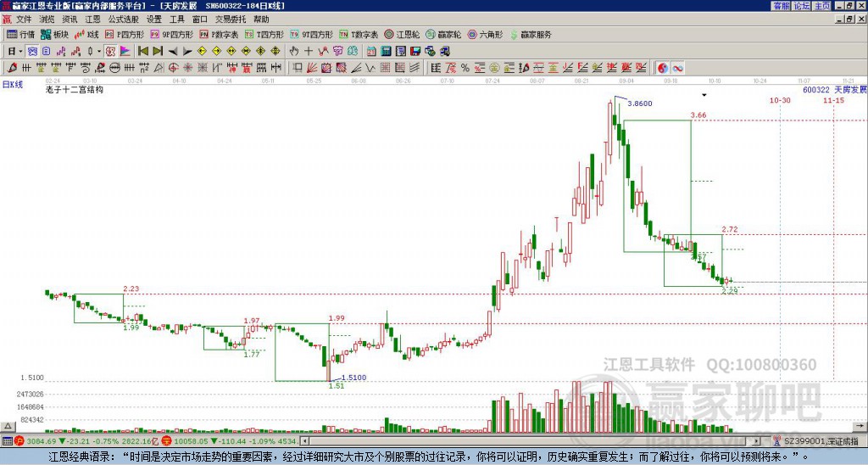Open 赢家服务 service page

[x=531, y=34]
